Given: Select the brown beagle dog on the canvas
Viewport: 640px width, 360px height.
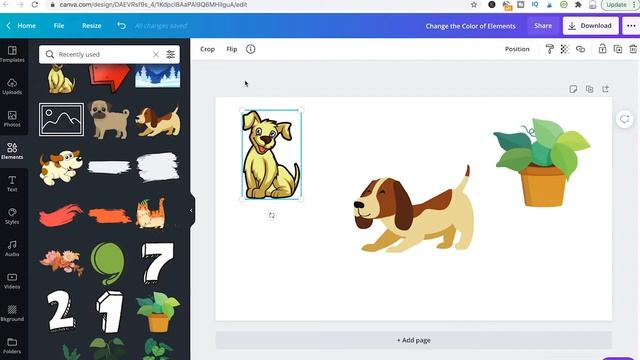Looking at the screenshot, I should click(x=414, y=208).
